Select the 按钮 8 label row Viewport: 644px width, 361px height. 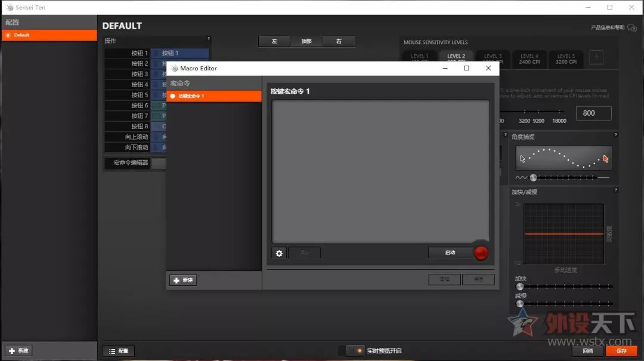click(127, 126)
